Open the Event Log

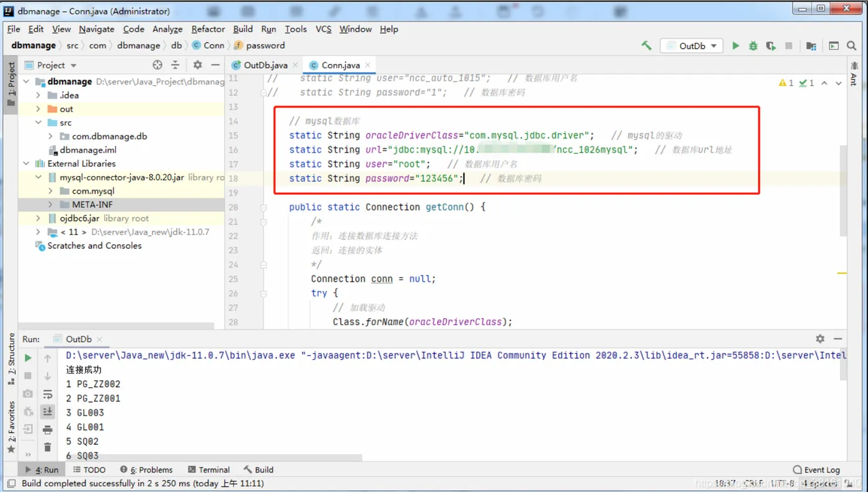(x=817, y=470)
